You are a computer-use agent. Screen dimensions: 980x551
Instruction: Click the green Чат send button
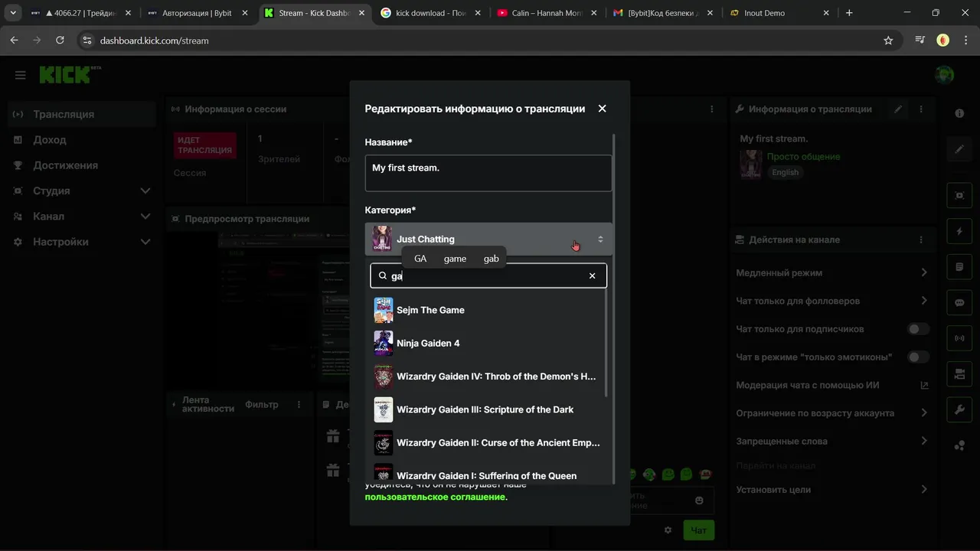(698, 530)
